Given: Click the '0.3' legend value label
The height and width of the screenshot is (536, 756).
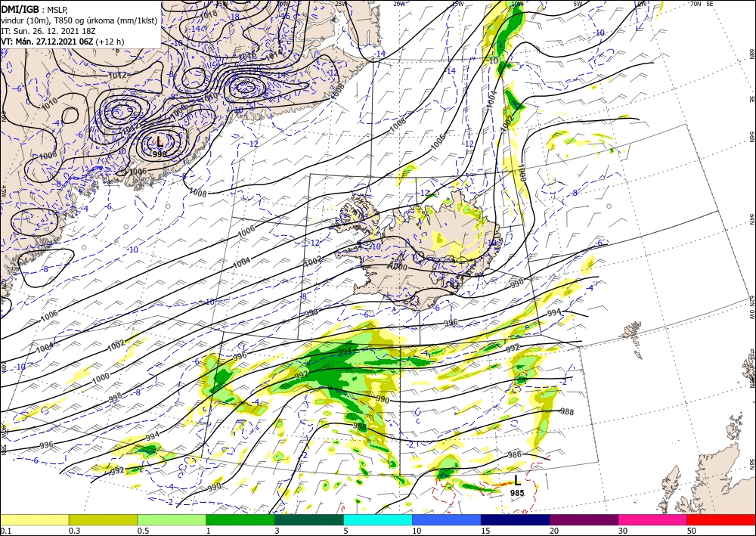Looking at the screenshot, I should coord(74,531).
